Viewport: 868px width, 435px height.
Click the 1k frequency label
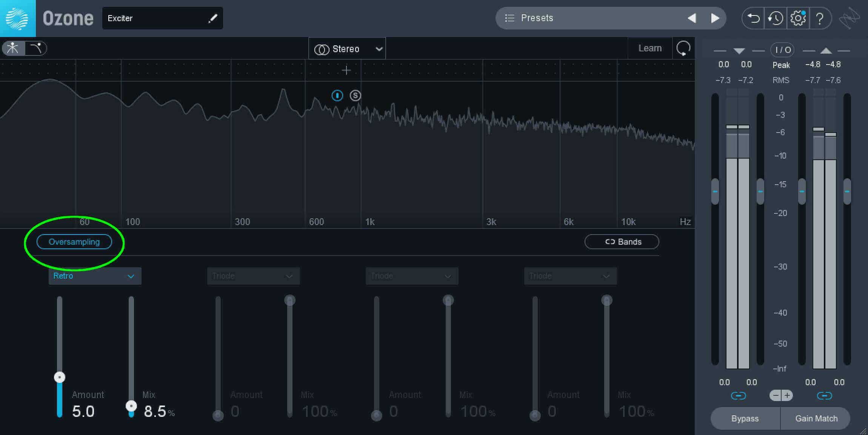click(370, 222)
